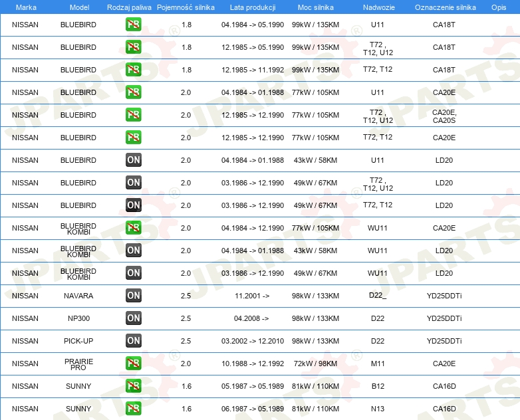Click engine code YD25DDTi in Pick-Up row
Viewport: 520px width, 420px height.
tap(444, 341)
